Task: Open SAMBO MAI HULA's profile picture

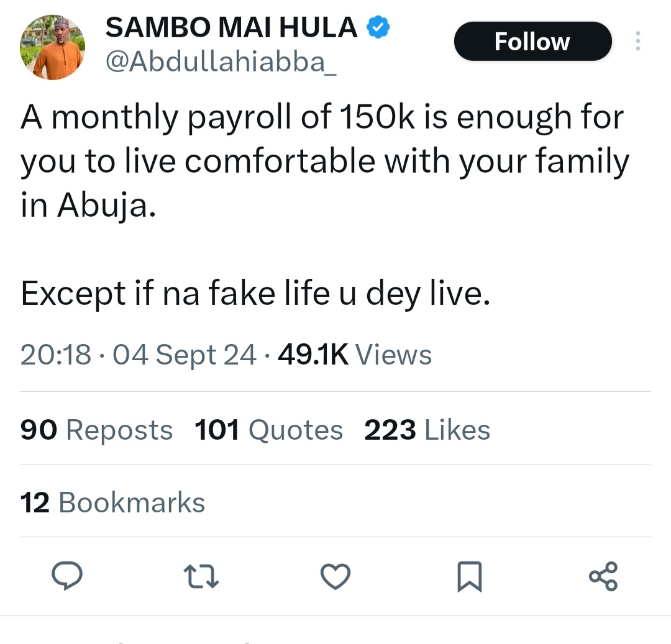Action: point(53,48)
